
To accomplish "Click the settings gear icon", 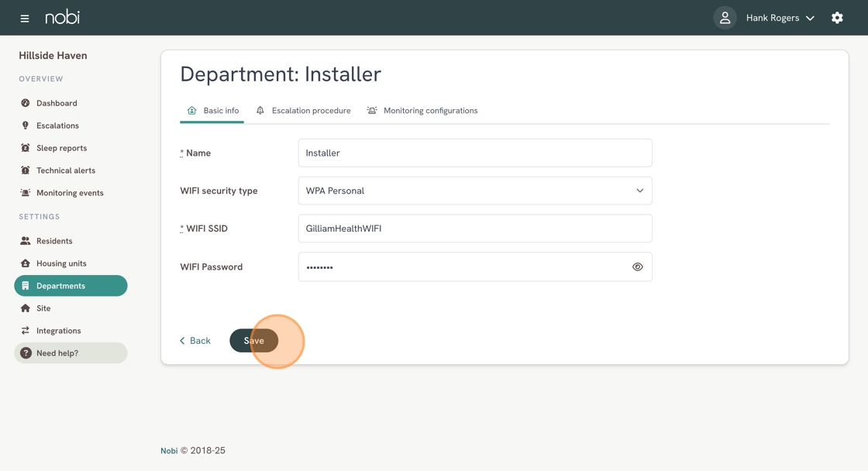I will (837, 18).
